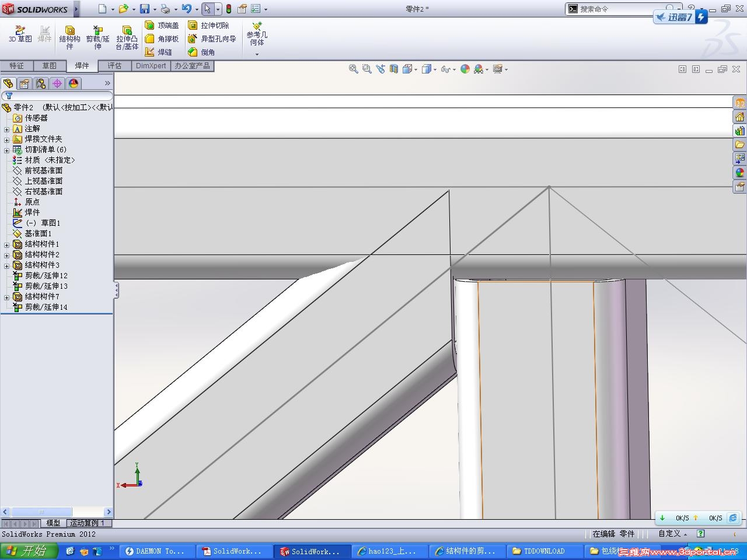Click the Undo arrow icon
Screen dimensions: 747x560
click(x=186, y=9)
